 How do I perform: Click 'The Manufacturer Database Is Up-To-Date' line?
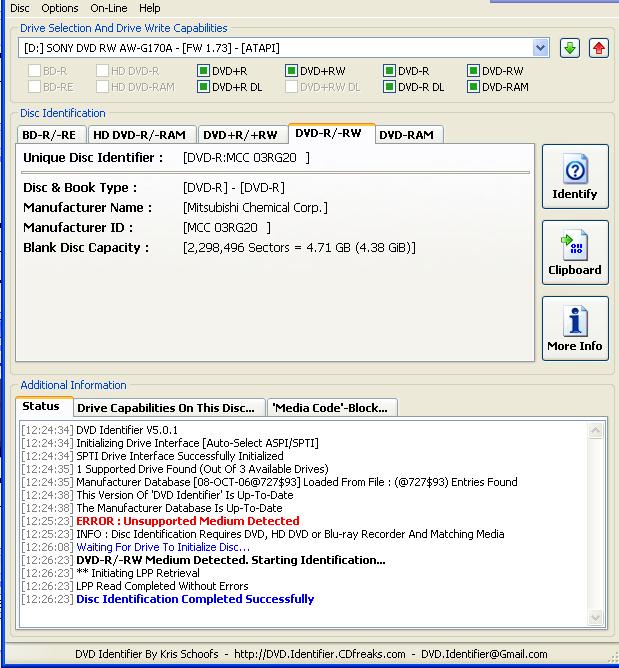[x=179, y=508]
